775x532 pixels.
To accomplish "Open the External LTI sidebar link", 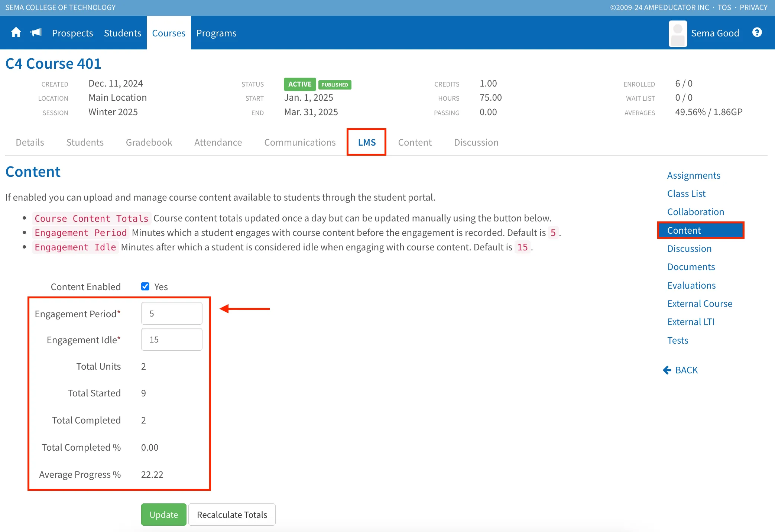I will coord(691,322).
